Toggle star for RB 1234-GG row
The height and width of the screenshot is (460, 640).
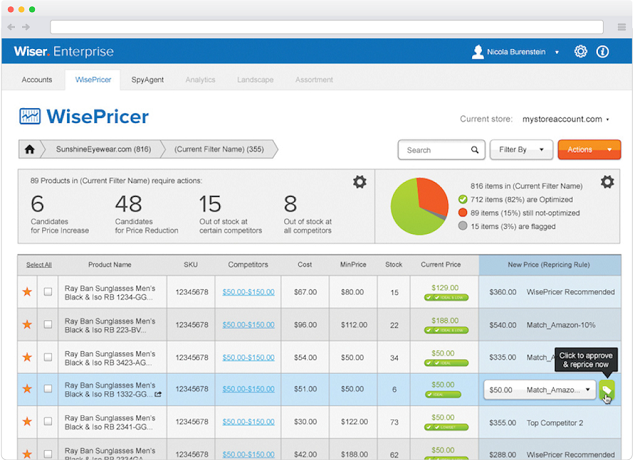click(x=27, y=291)
